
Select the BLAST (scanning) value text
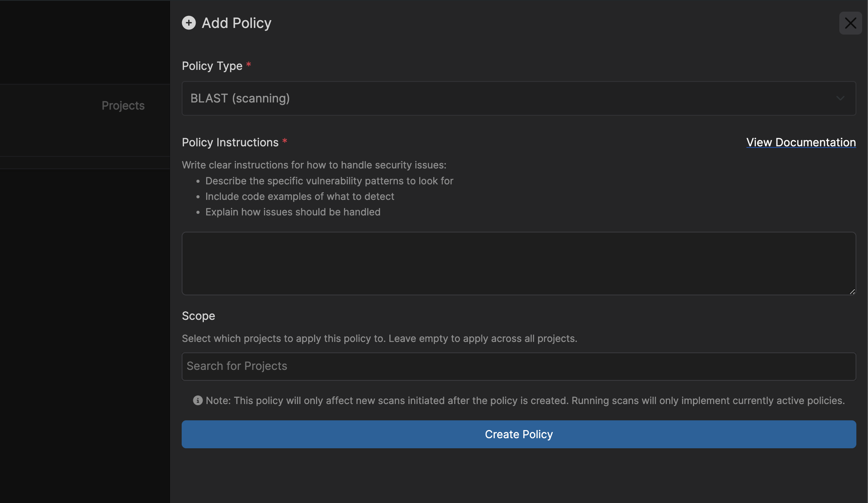[x=240, y=99]
